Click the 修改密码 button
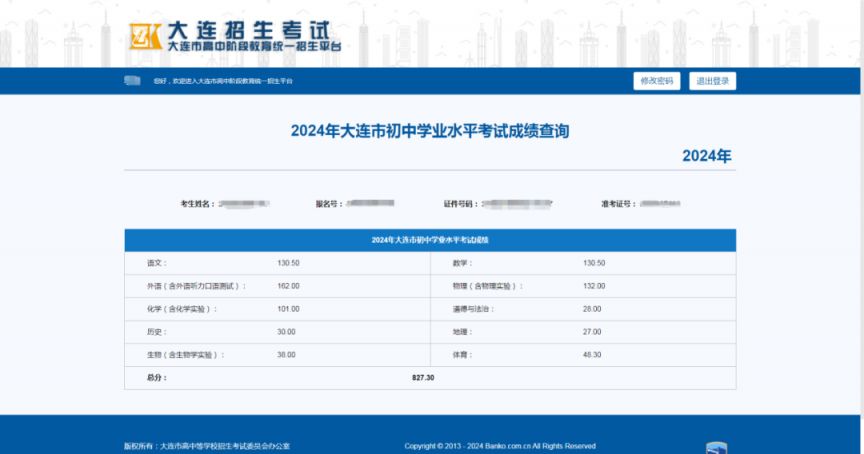Screen dimensions: 864x454 pos(657,81)
